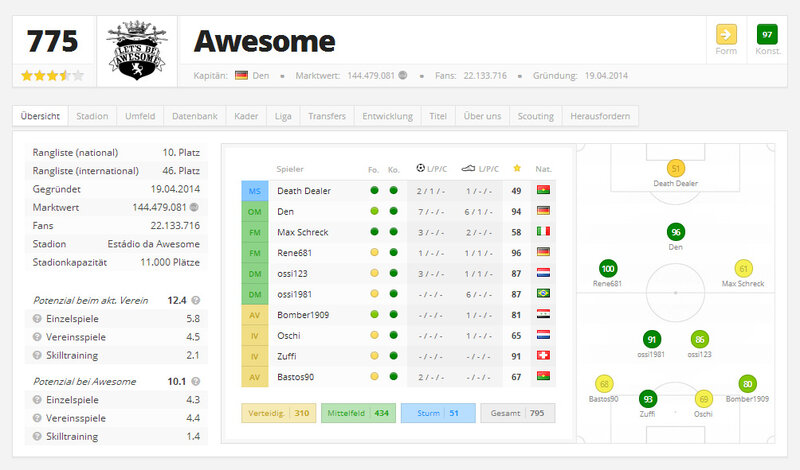Click the green 97 Konst. badge
The height and width of the screenshot is (470, 800).
click(767, 35)
